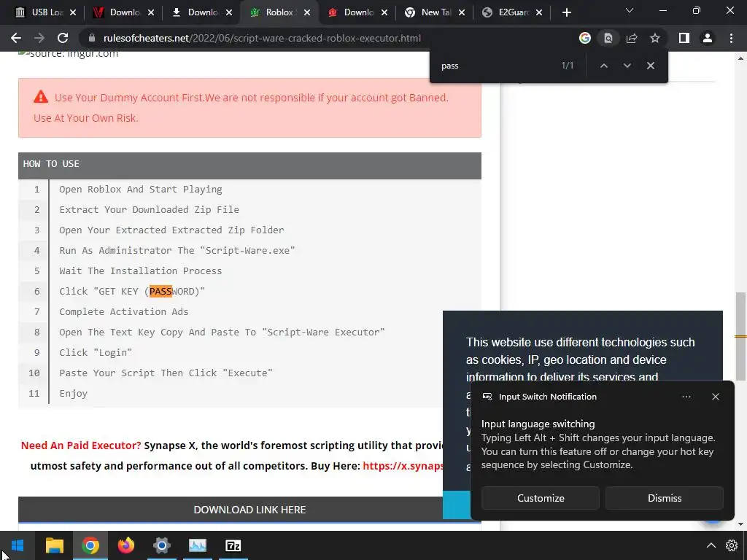Click the highlighted PASS text in step 6
The width and height of the screenshot is (747, 560).
[160, 291]
